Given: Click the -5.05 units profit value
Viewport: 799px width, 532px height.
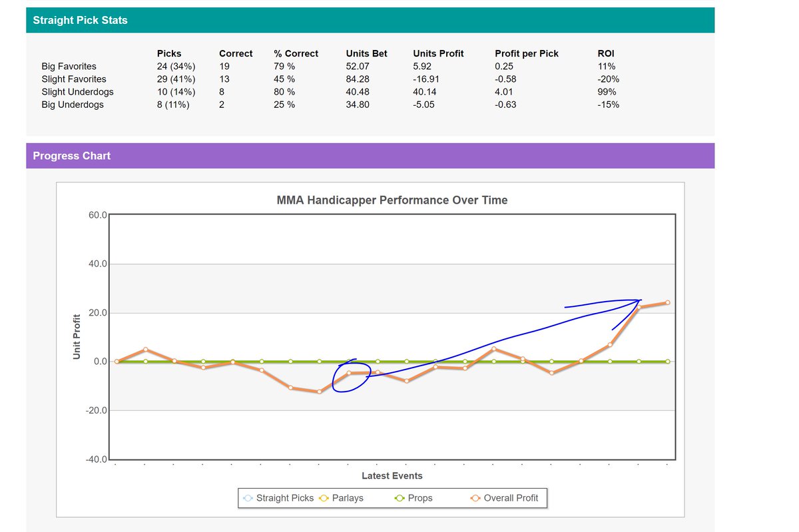Looking at the screenshot, I should (424, 105).
